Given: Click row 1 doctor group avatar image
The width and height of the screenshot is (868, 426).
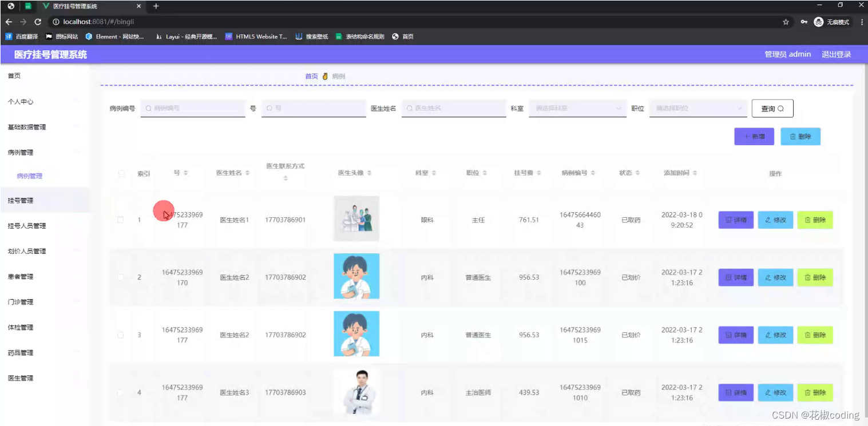Looking at the screenshot, I should pos(356,218).
